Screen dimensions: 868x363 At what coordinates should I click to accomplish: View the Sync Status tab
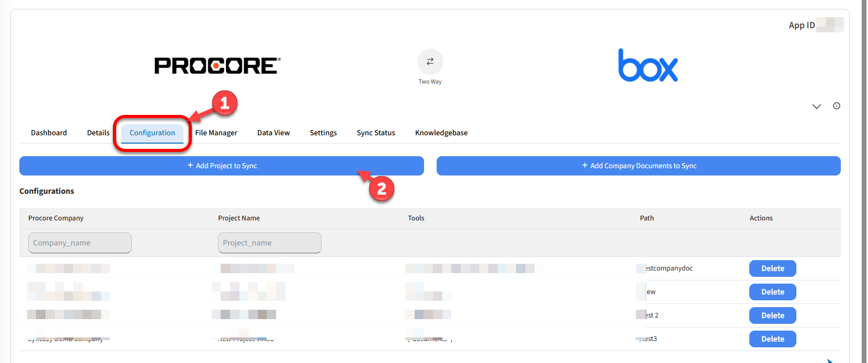click(375, 133)
